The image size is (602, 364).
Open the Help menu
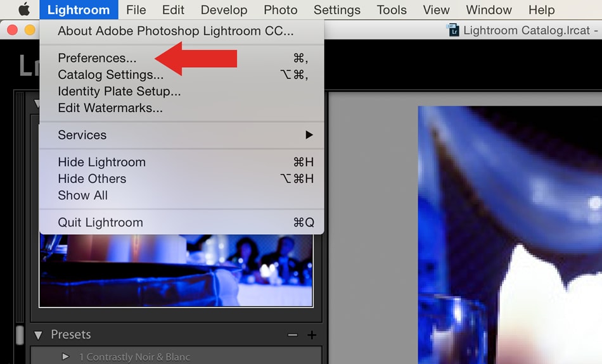[x=541, y=9]
